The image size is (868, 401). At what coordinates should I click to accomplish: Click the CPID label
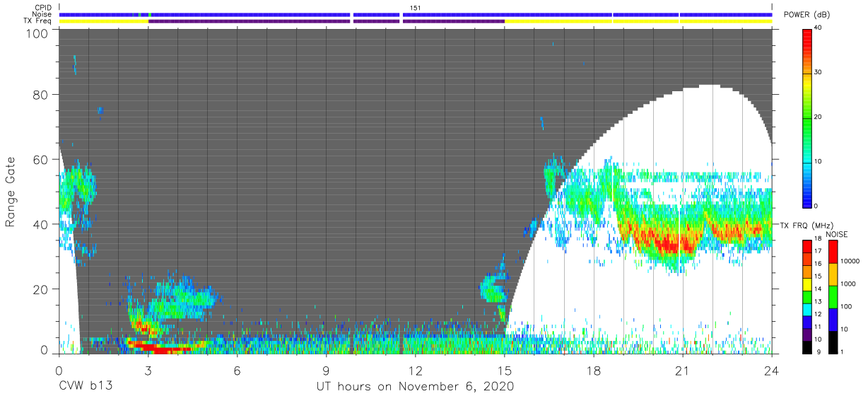[44, 8]
